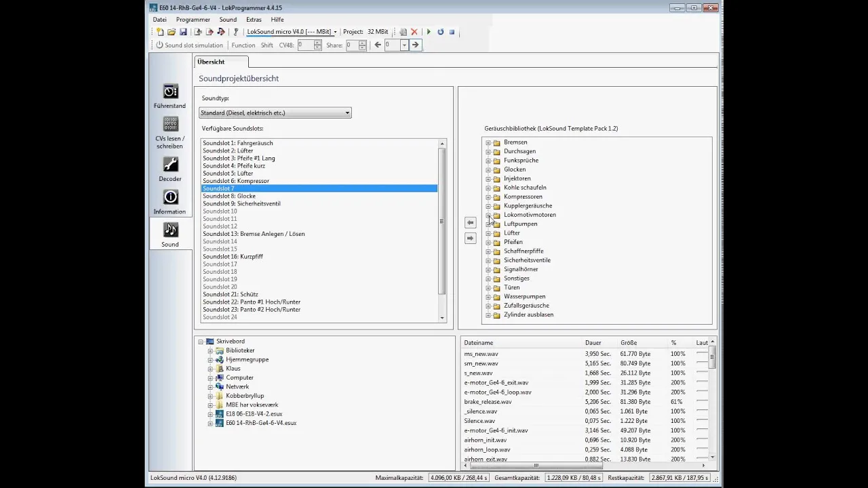The height and width of the screenshot is (488, 868).
Task: Select brake_release.wav in file list
Action: [x=488, y=402]
